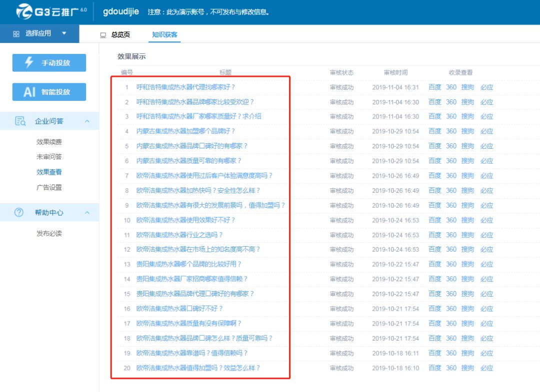
Task: Go to 未审问答 in the sidebar
Action: pos(49,157)
